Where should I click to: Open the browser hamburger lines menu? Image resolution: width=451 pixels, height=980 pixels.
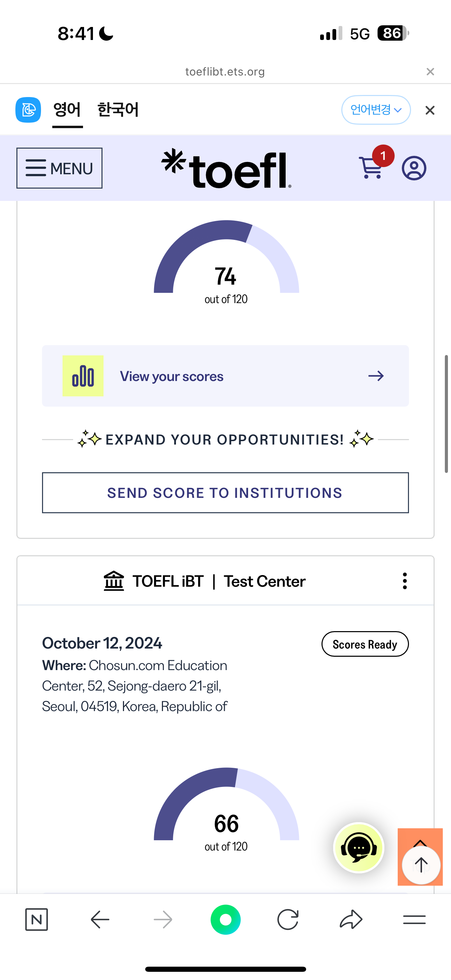414,920
